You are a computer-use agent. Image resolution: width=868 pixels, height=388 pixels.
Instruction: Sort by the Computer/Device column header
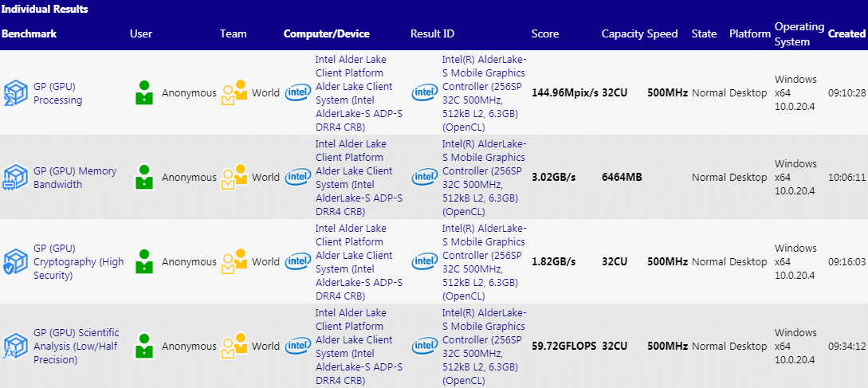(327, 33)
